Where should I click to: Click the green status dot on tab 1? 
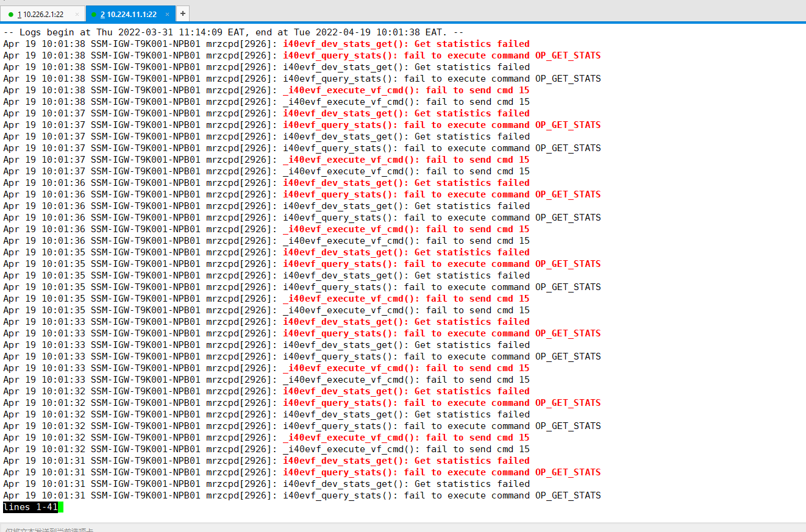click(11, 14)
